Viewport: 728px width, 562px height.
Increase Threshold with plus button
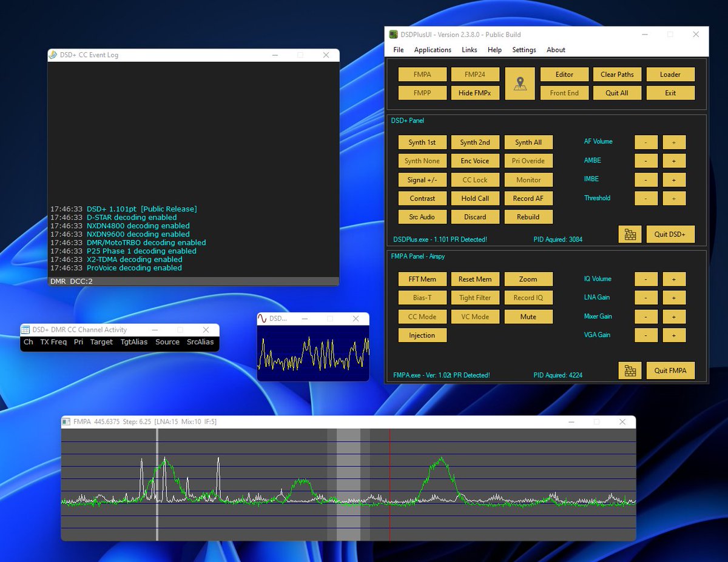click(674, 198)
